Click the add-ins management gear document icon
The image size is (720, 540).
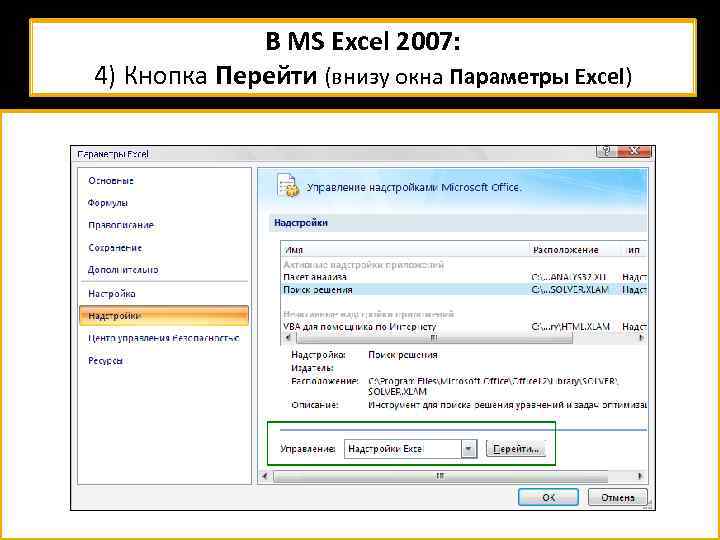[288, 186]
